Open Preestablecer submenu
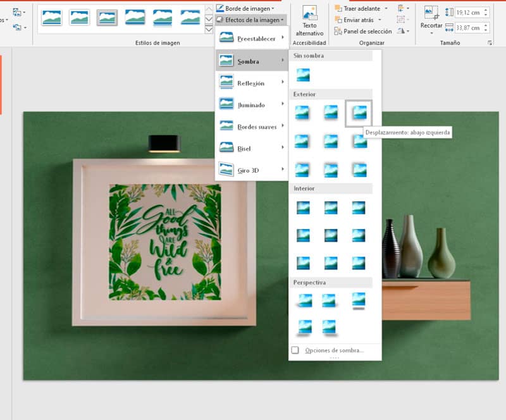The image size is (506, 420). point(252,39)
